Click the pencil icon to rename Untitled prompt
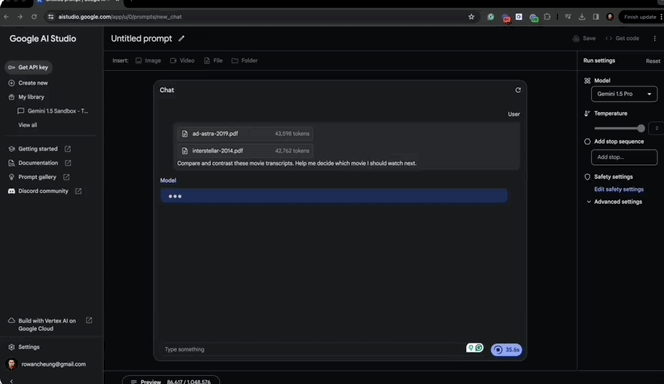664x384 pixels. click(181, 39)
